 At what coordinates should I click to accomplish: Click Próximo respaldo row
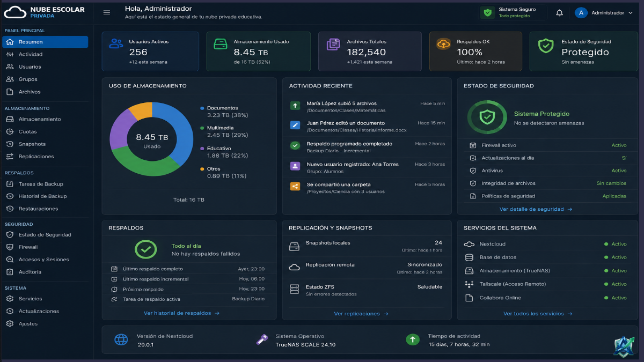tap(188, 289)
